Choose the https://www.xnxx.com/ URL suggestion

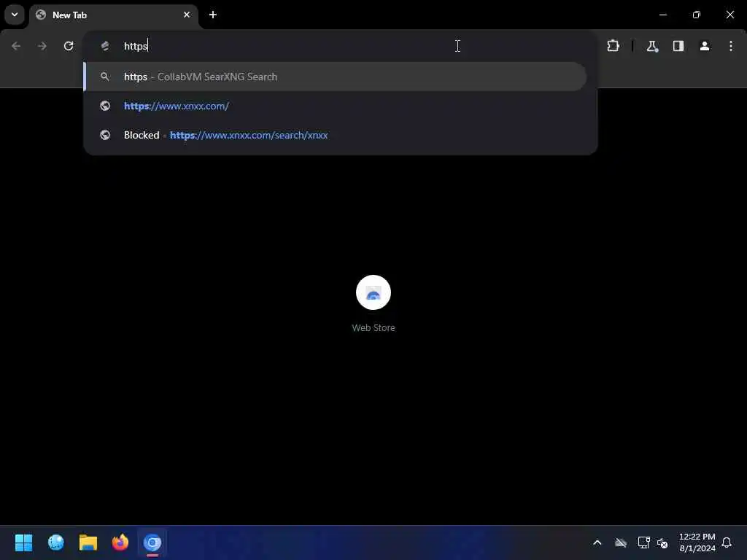coord(335,106)
